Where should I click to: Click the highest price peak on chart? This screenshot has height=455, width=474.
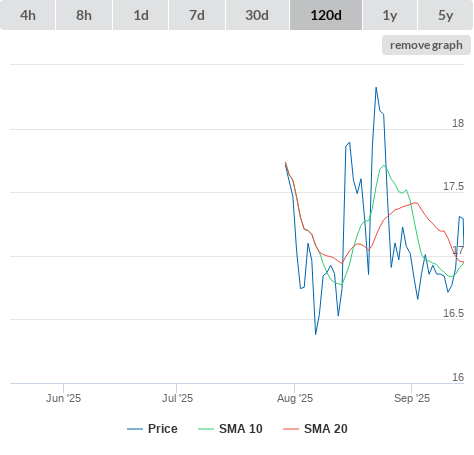click(376, 88)
